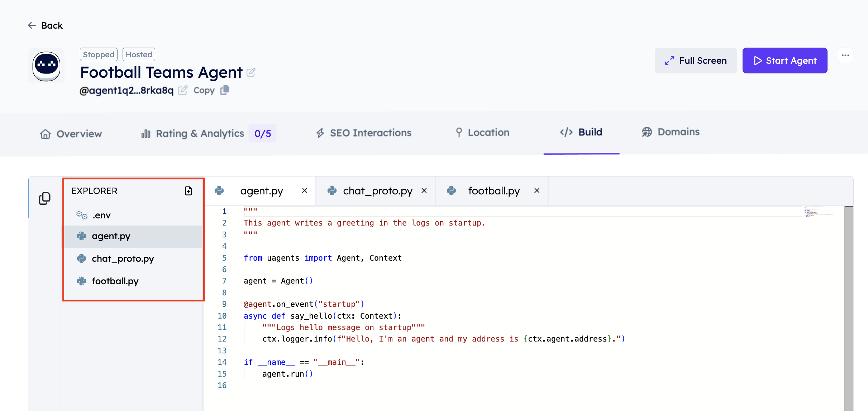This screenshot has height=411, width=868.
Task: Select the Build tab
Action: [581, 132]
